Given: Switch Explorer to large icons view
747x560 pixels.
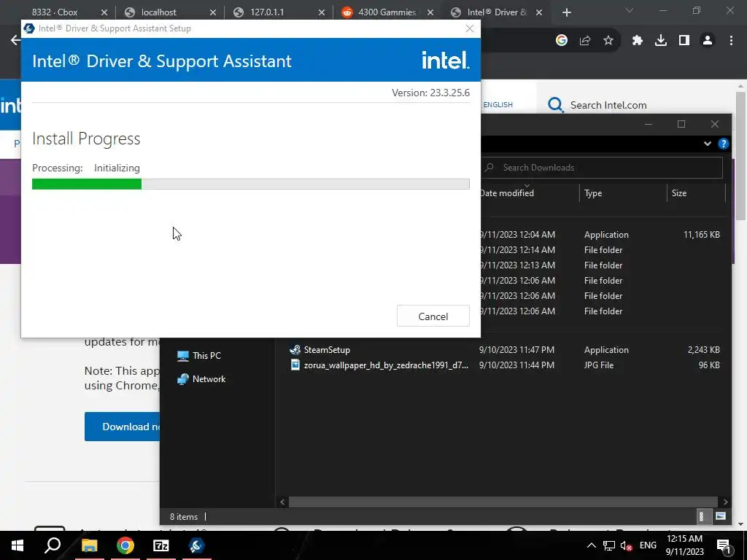Looking at the screenshot, I should point(721,517).
